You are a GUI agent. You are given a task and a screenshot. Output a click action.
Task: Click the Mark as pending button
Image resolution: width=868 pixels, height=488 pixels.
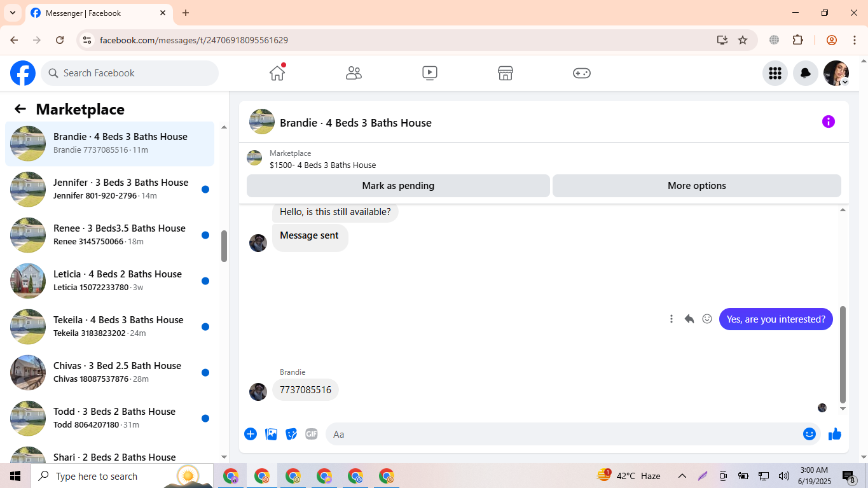pyautogui.click(x=398, y=186)
